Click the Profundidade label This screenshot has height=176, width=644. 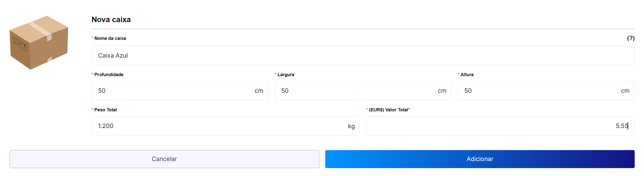[x=109, y=74]
